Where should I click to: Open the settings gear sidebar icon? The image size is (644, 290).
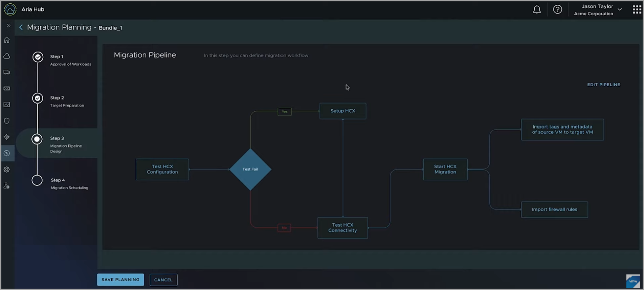pos(7,170)
